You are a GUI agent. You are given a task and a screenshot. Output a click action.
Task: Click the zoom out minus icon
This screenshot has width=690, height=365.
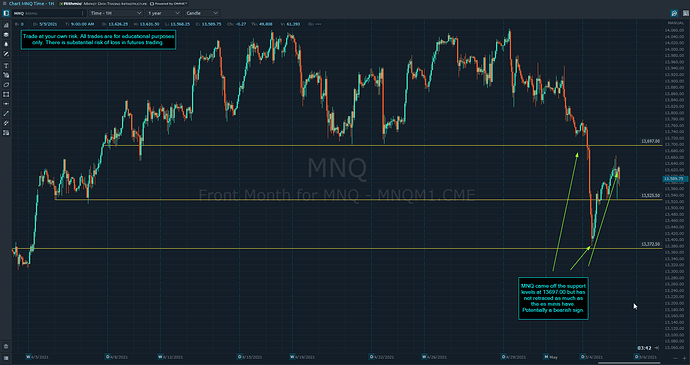click(x=675, y=358)
